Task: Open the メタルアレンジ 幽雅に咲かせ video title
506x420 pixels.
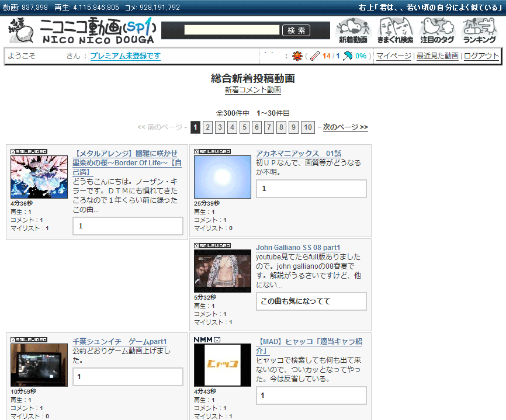Action: coord(127,162)
